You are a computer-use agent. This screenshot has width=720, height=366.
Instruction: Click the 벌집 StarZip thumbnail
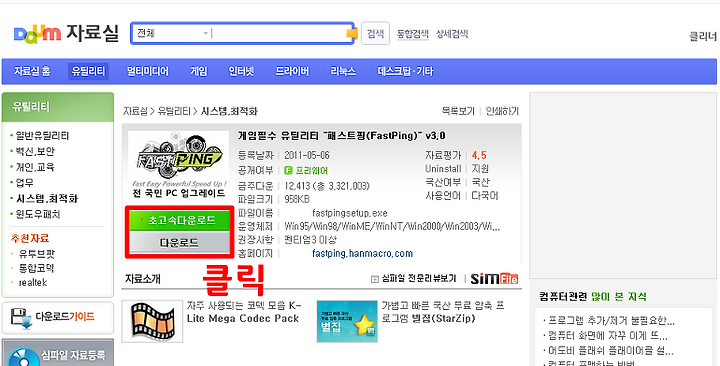(x=347, y=321)
